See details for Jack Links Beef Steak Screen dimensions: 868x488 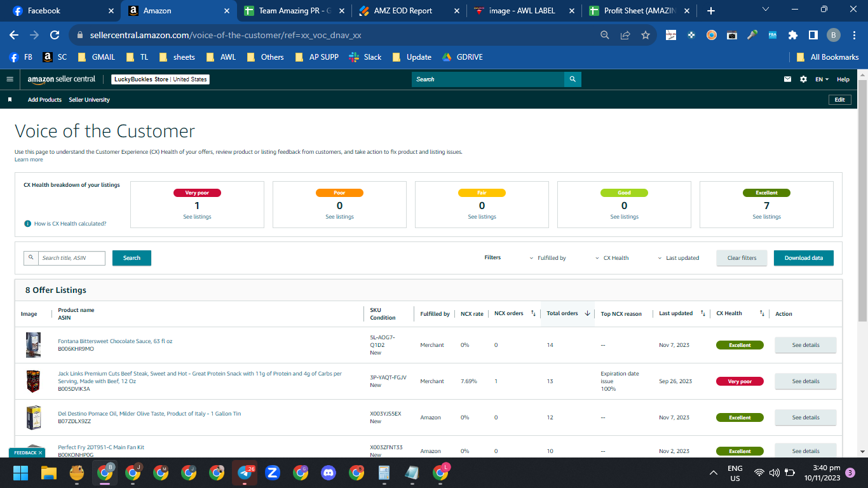click(805, 381)
